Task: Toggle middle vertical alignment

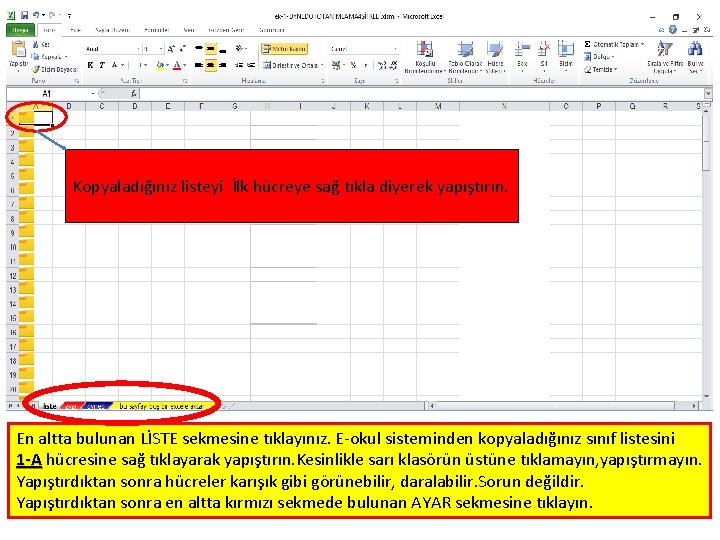Action: coord(211,48)
